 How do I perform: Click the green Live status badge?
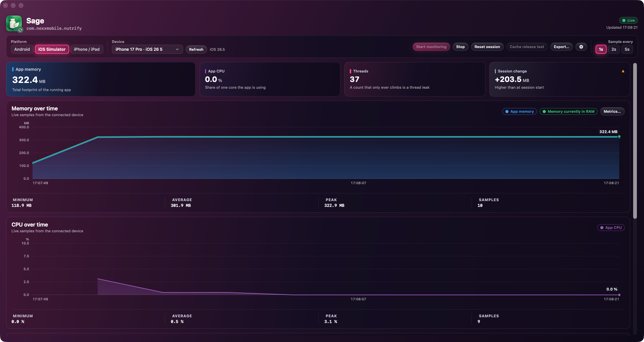click(628, 20)
